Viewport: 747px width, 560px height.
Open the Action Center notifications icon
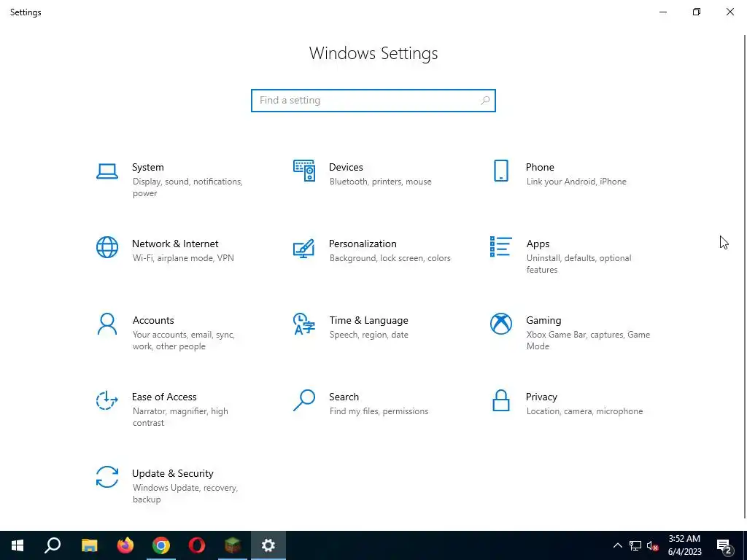tap(724, 545)
